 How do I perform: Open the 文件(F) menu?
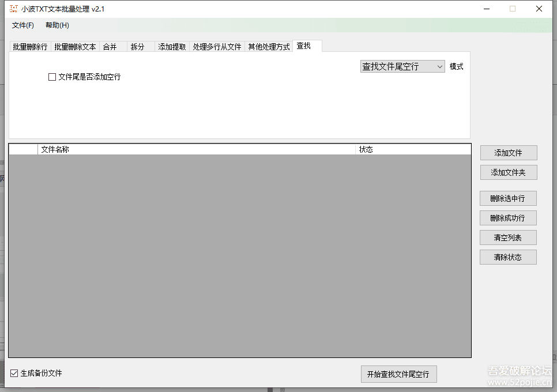(x=22, y=25)
